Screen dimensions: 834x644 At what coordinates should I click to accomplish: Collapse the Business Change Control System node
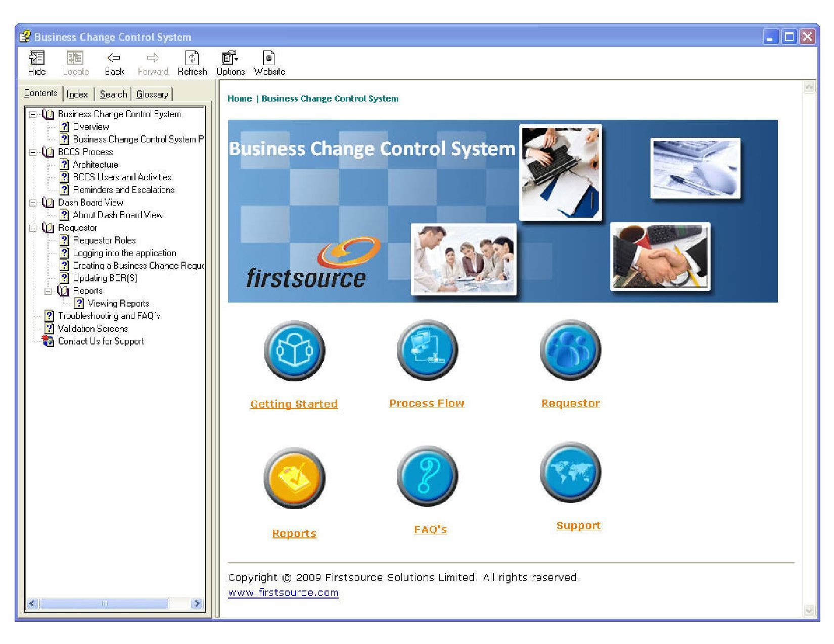(33, 114)
